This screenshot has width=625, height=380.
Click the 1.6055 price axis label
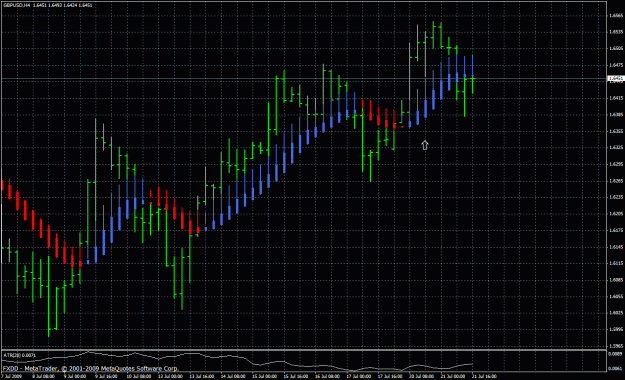coord(616,296)
